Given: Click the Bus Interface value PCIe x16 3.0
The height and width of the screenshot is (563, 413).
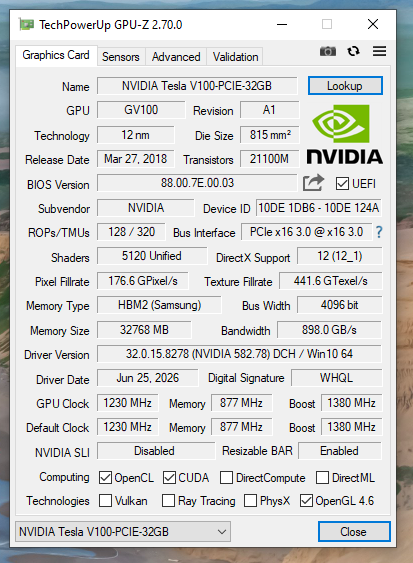Looking at the screenshot, I should click(306, 232).
